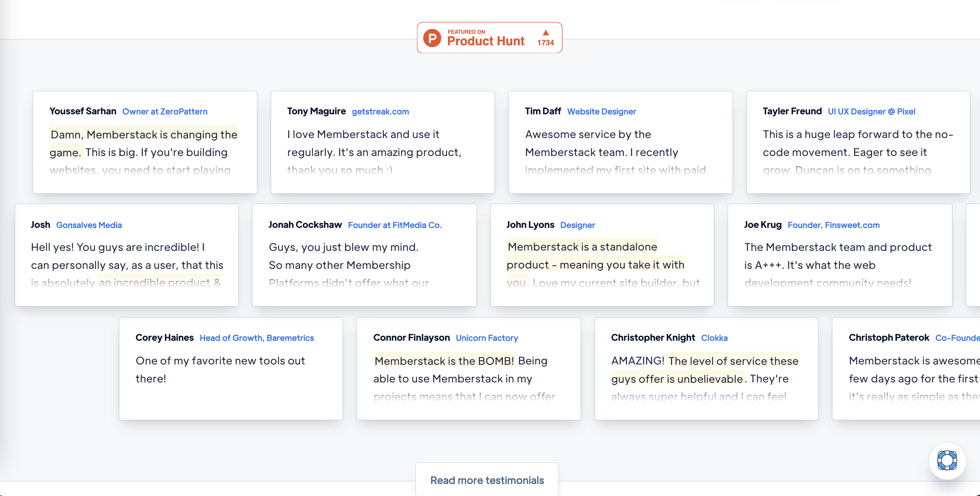Viewport: 980px width, 496px height.
Task: Open the Designer link beside John Lyons
Action: pos(577,225)
